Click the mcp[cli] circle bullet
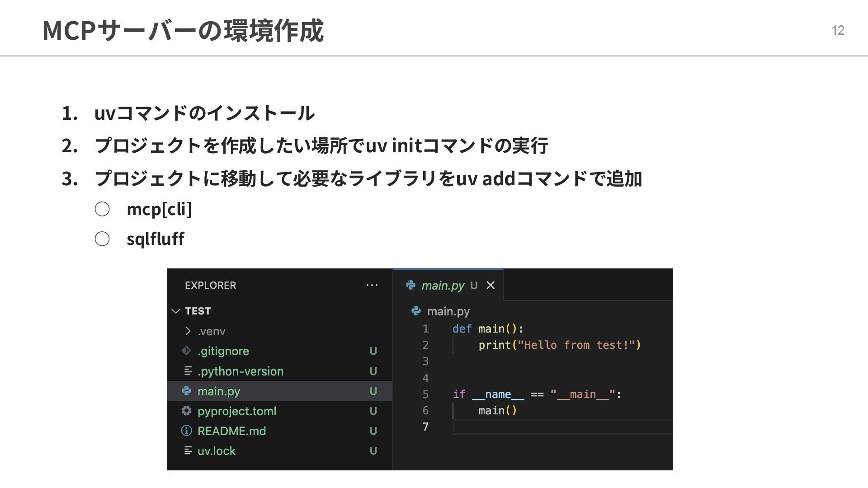868x488 pixels. click(102, 209)
